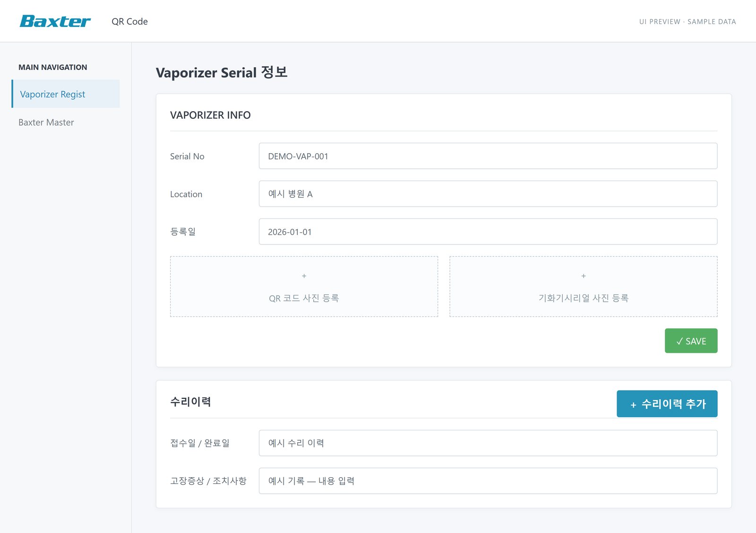Focus the Serial No input field
Viewport: 756px width, 533px height.
click(x=488, y=156)
